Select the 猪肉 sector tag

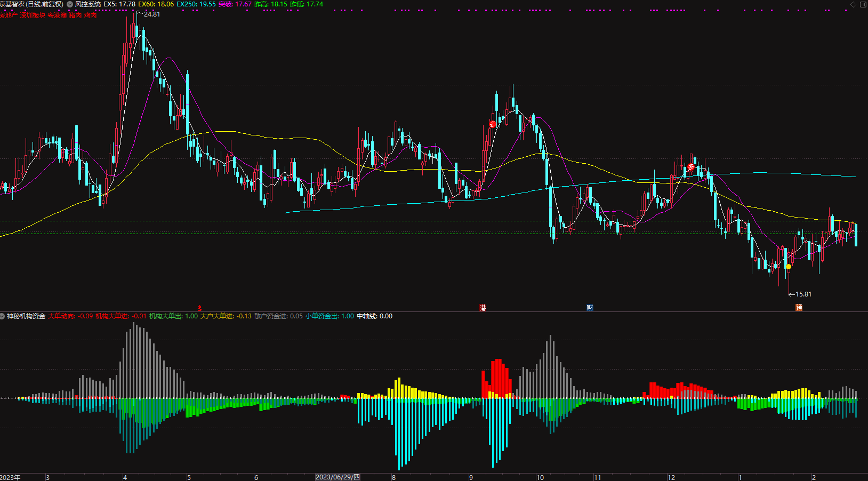pyautogui.click(x=75, y=15)
